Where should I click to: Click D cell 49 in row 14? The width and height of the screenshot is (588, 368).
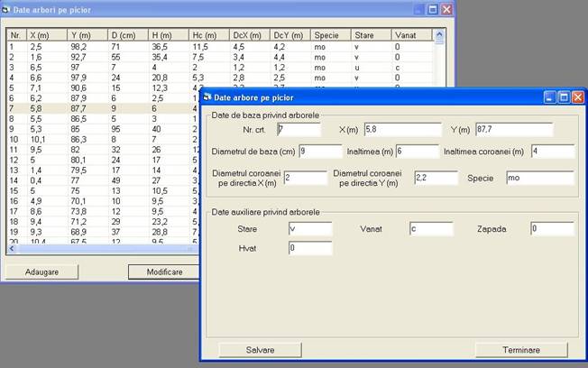115,180
